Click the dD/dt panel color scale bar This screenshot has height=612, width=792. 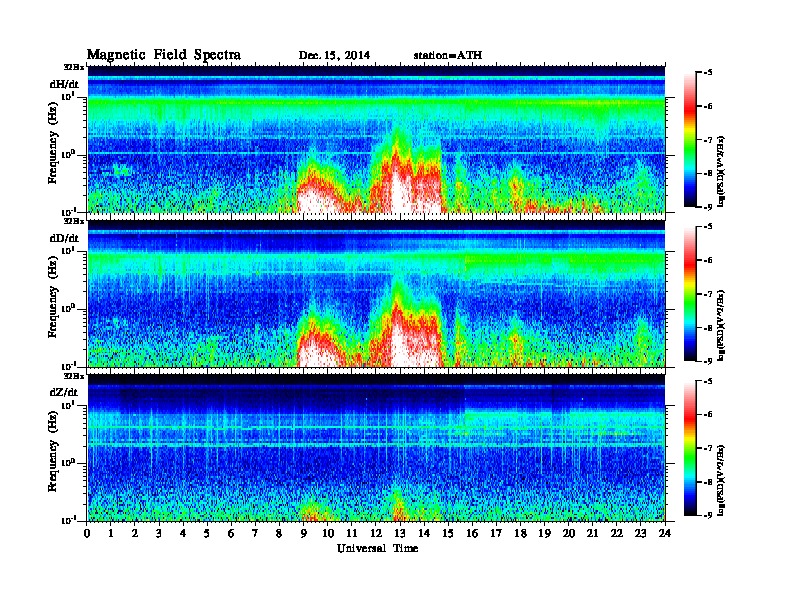tap(690, 294)
